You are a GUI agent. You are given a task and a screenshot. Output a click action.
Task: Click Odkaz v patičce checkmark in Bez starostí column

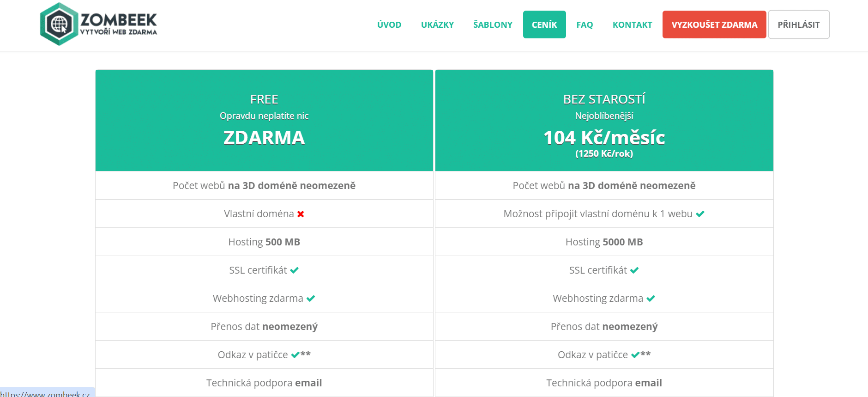635,355
